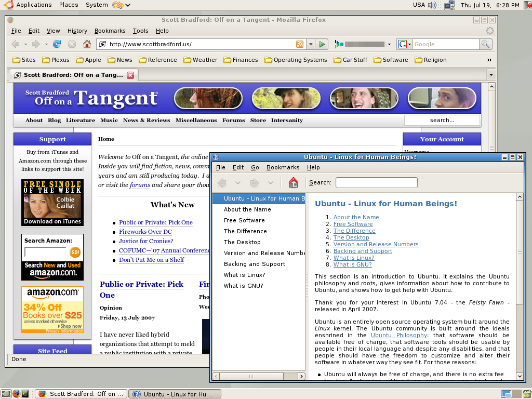This screenshot has height=399, width=532.
Task: Click the Help browser Search field
Action: (376, 182)
